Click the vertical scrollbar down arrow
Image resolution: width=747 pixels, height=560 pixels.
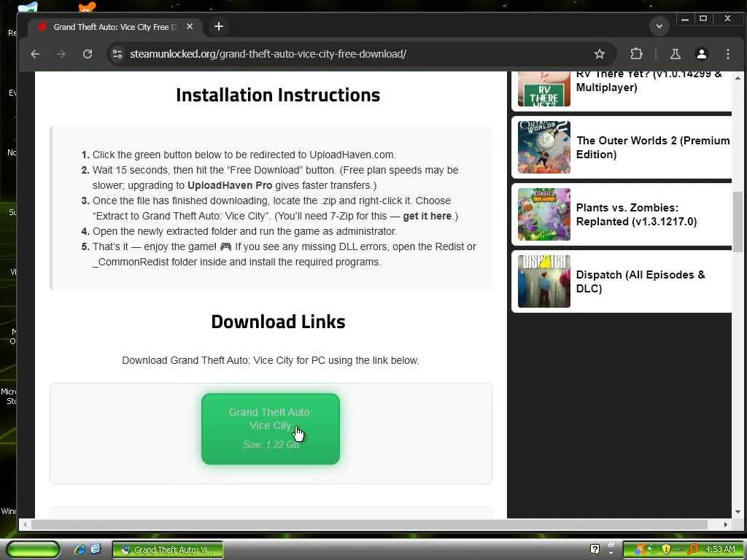(x=738, y=512)
